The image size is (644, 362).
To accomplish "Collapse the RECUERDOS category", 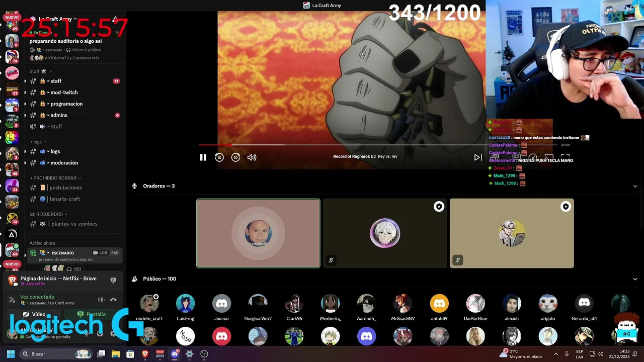I will (48, 214).
